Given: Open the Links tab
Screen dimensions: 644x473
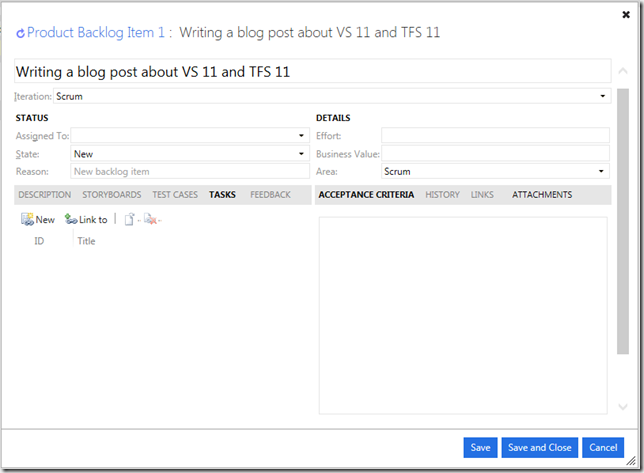Looking at the screenshot, I should 482,195.
